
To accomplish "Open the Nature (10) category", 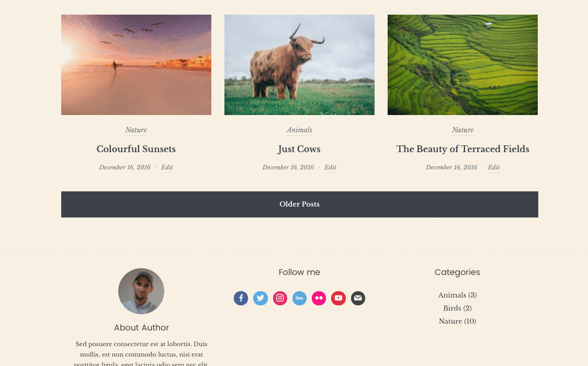I will click(x=457, y=321).
